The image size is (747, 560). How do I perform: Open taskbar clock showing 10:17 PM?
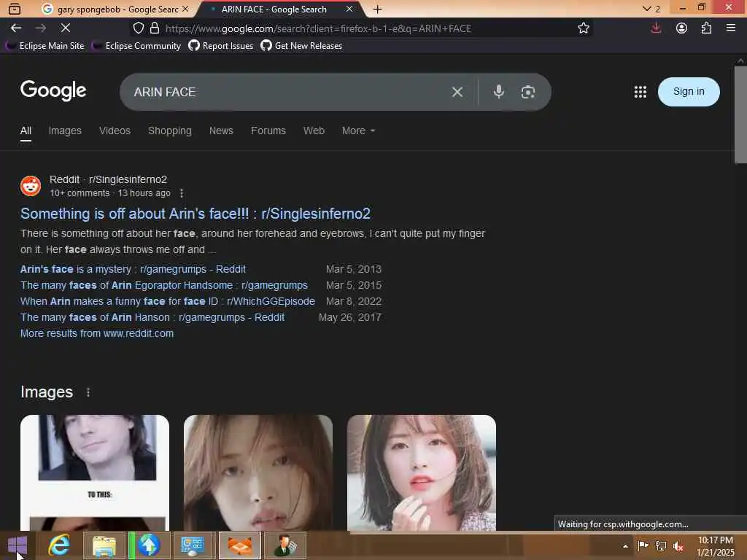[715, 545]
